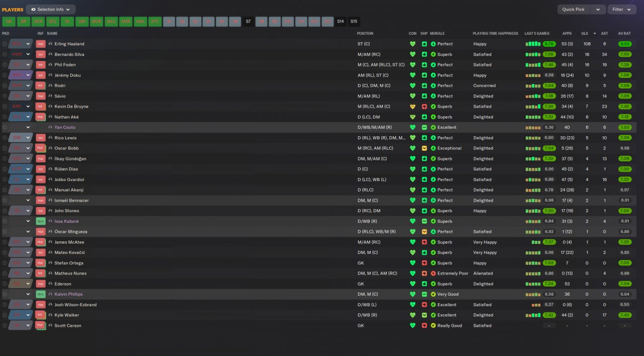Open Kevin De Bruyne's player name link
The width and height of the screenshot is (644, 356).
tap(71, 107)
